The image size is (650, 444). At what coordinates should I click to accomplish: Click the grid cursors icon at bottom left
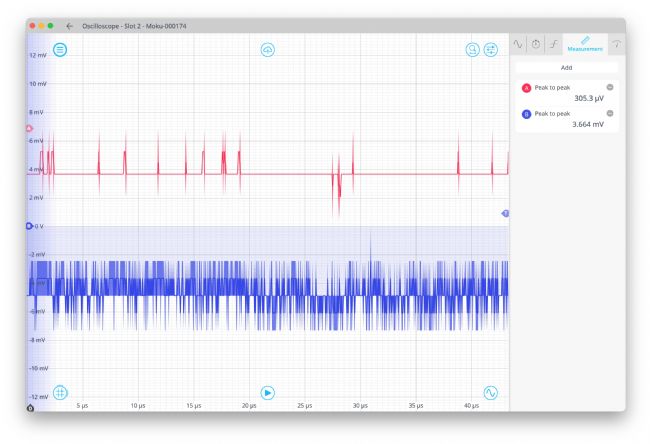pos(60,392)
